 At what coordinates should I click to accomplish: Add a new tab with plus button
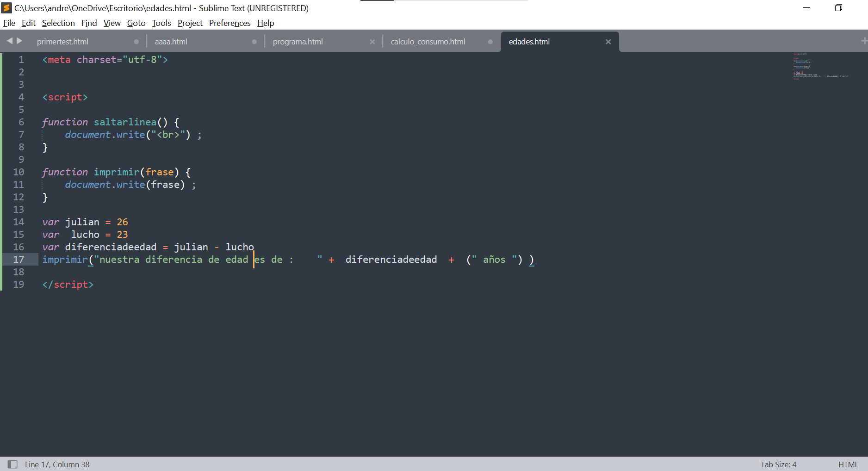(864, 41)
